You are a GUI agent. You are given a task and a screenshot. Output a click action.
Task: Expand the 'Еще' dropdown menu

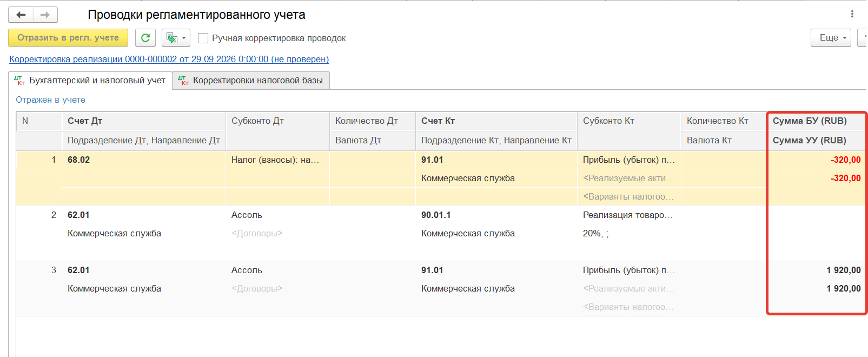[x=831, y=38]
